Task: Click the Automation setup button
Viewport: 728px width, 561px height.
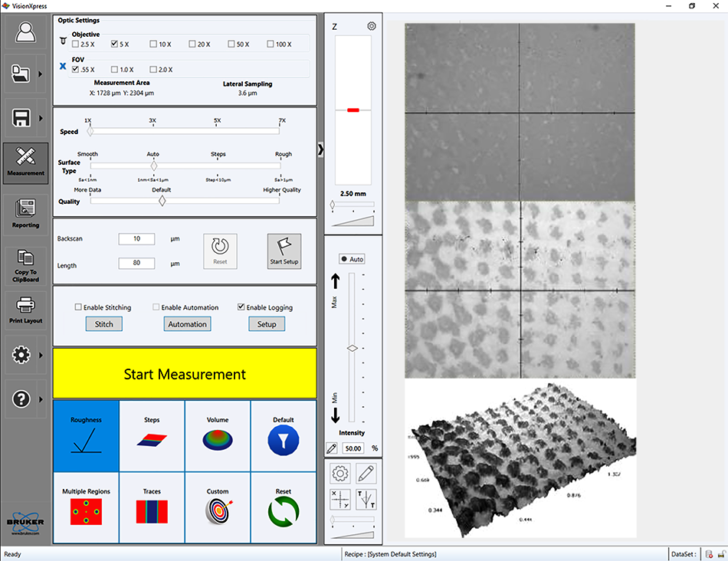Action: 187,323
